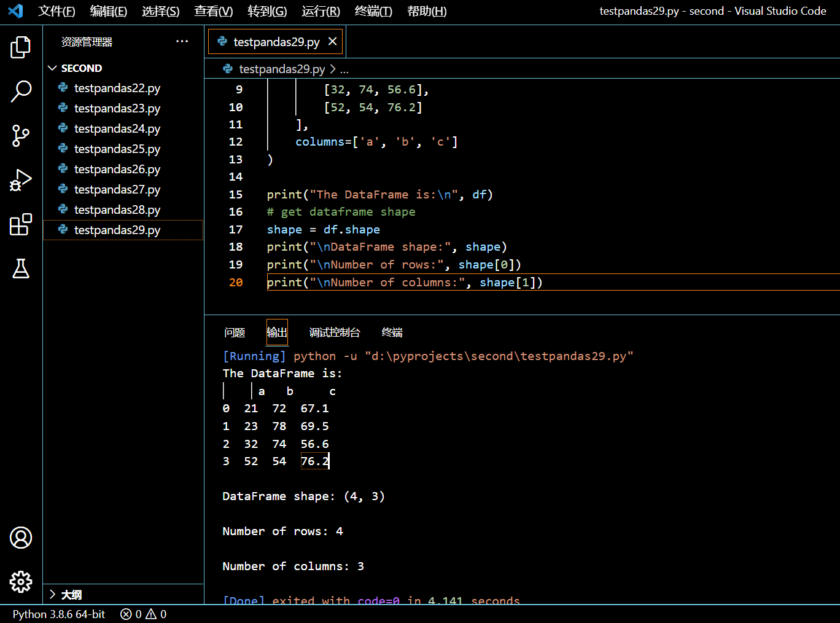The width and height of the screenshot is (840, 623).
Task: Click breadcrumb file name testpandas29.py
Action: coord(282,69)
